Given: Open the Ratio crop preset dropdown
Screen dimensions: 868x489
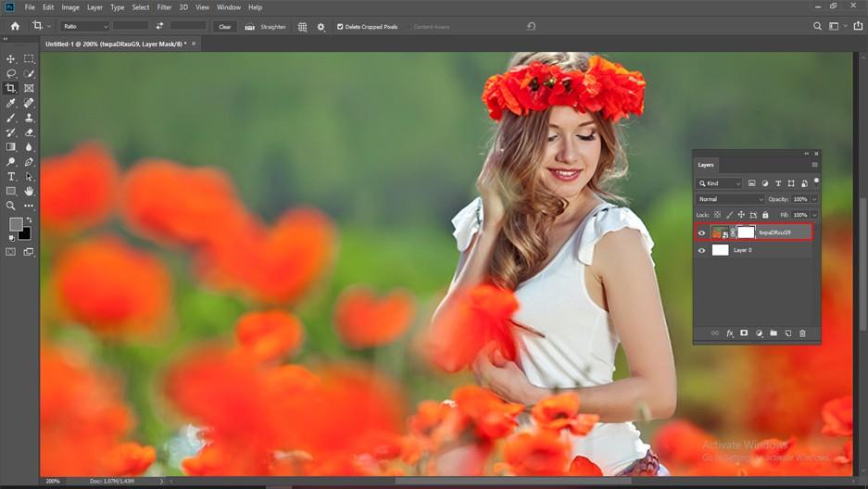Looking at the screenshot, I should pyautogui.click(x=84, y=26).
